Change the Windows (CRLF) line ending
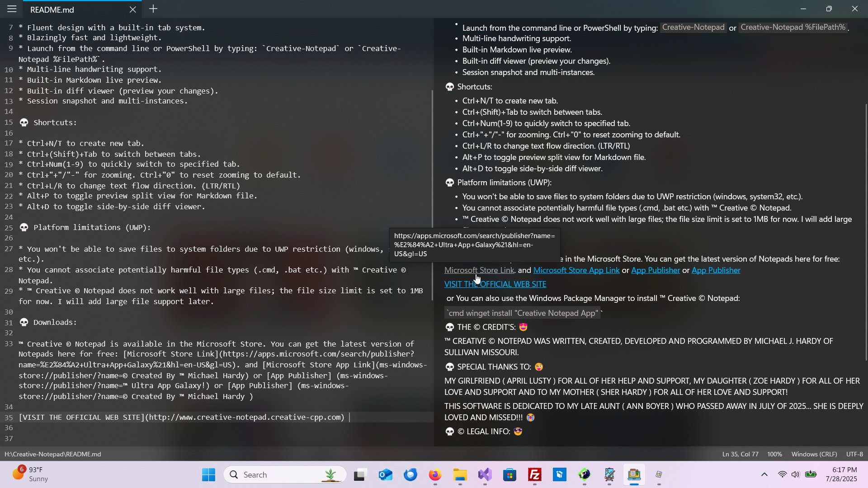 tap(814, 454)
